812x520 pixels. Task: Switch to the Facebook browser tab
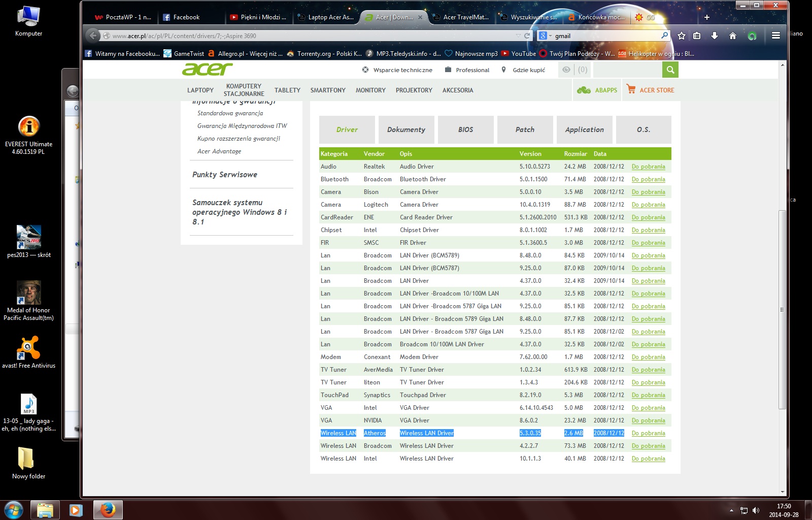click(x=191, y=17)
